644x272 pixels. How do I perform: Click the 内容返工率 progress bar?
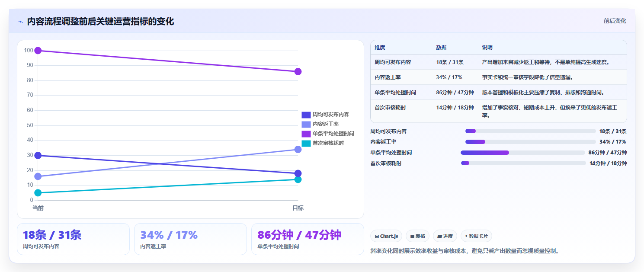pos(531,142)
